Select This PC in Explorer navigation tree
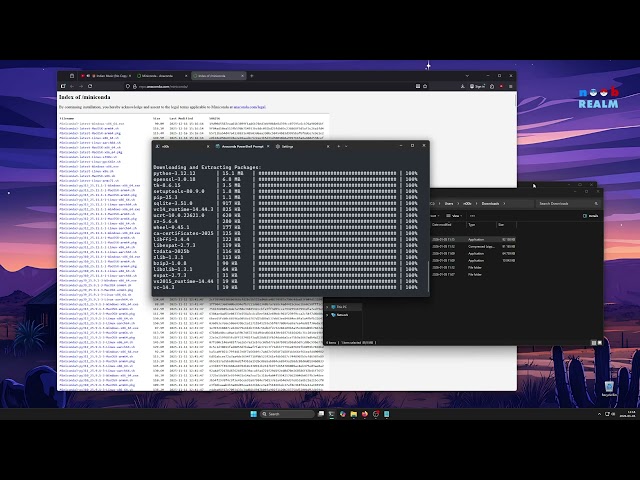This screenshot has width=640, height=480. (340, 307)
